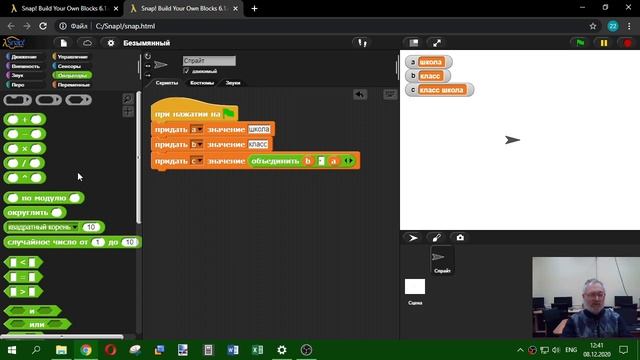Click the sprite name field Спрайт

209,61
